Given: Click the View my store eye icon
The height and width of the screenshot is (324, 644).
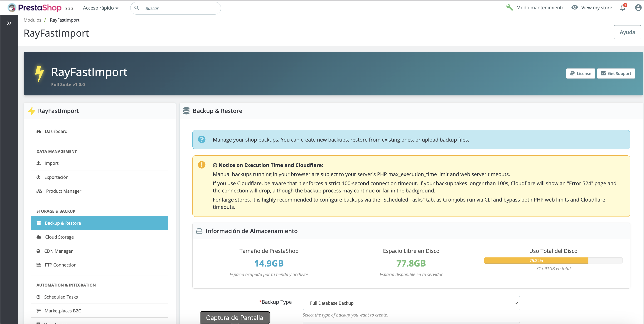Looking at the screenshot, I should (575, 7).
